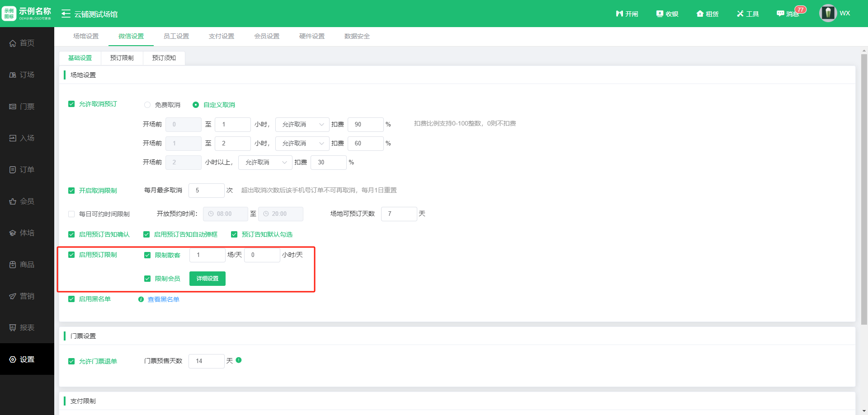Image resolution: width=868 pixels, height=415 pixels.
Task: Collapse the sidebar with the menu toggle icon
Action: (66, 14)
